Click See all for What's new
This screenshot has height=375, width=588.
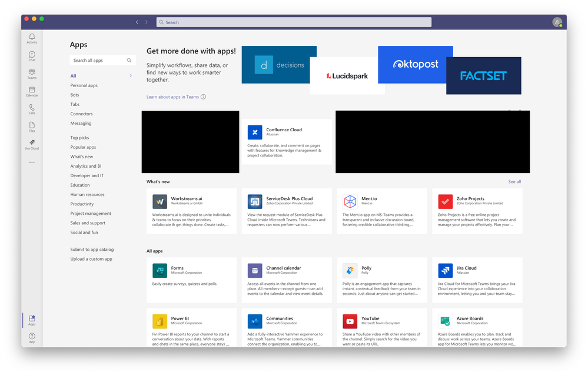[x=514, y=181]
